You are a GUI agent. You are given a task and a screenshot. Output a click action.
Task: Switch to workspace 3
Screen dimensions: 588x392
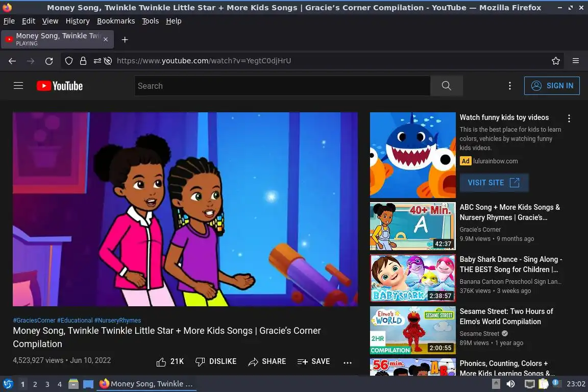pos(47,384)
